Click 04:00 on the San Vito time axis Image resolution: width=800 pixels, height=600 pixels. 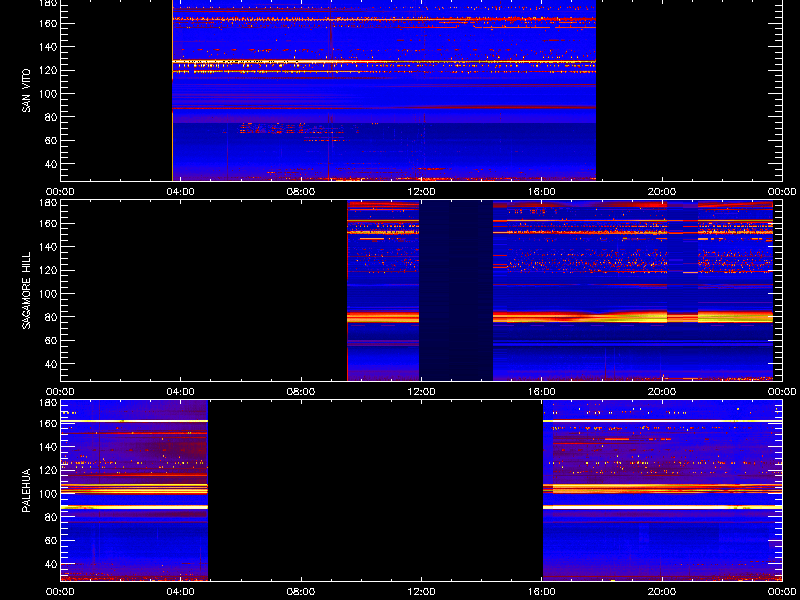[181, 192]
